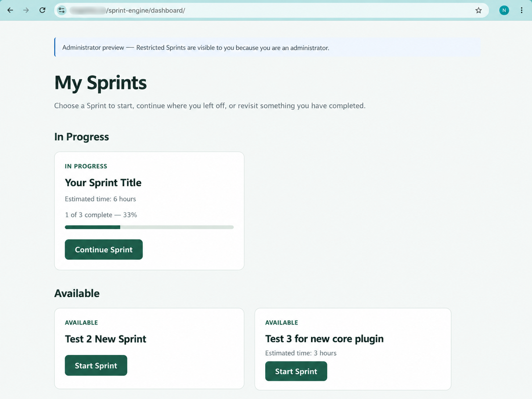Start the Test 2 New Sprint
Screen dimensions: 532x399
[x=96, y=366]
